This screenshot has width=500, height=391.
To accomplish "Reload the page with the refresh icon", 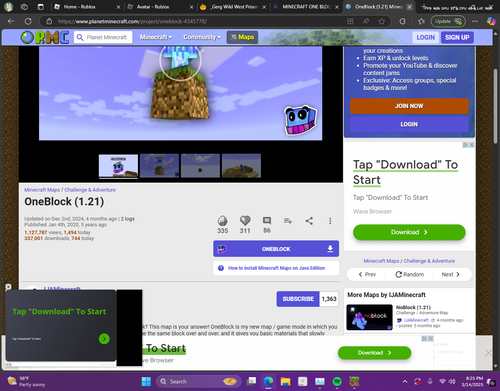I will click(x=28, y=21).
